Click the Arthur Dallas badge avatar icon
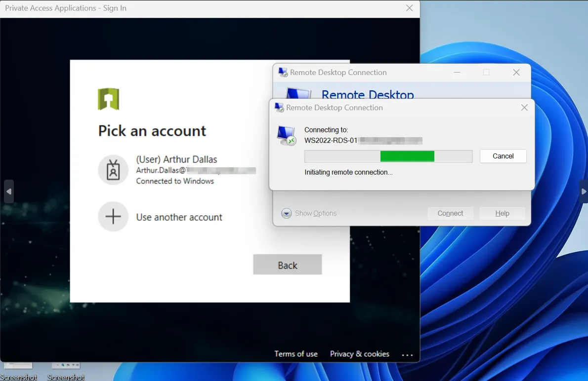Viewport: 588px width, 381px height. 113,170
